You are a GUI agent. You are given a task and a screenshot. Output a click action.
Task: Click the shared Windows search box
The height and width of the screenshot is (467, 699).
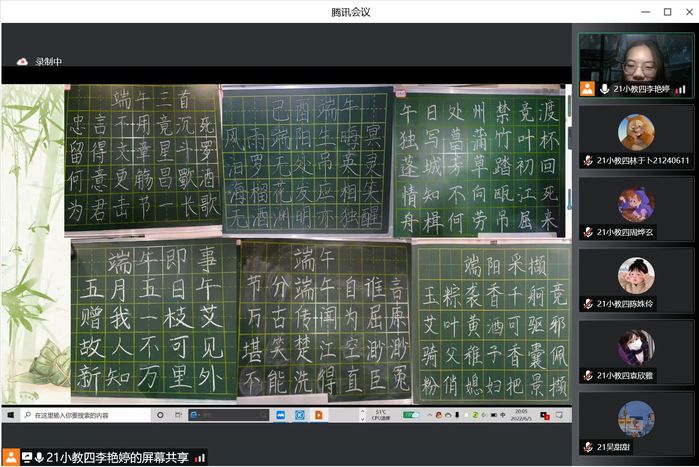pyautogui.click(x=85, y=415)
